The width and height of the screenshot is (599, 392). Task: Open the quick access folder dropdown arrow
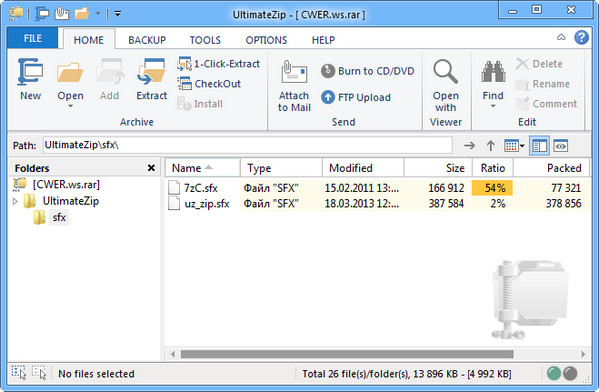(98, 14)
